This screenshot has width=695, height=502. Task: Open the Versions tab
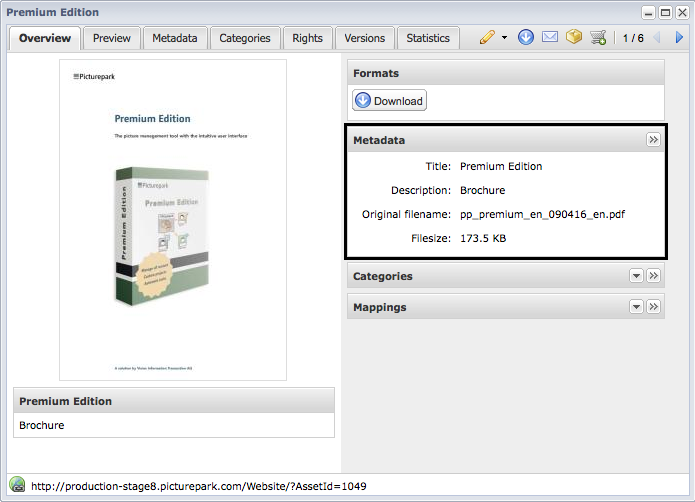pyautogui.click(x=364, y=39)
